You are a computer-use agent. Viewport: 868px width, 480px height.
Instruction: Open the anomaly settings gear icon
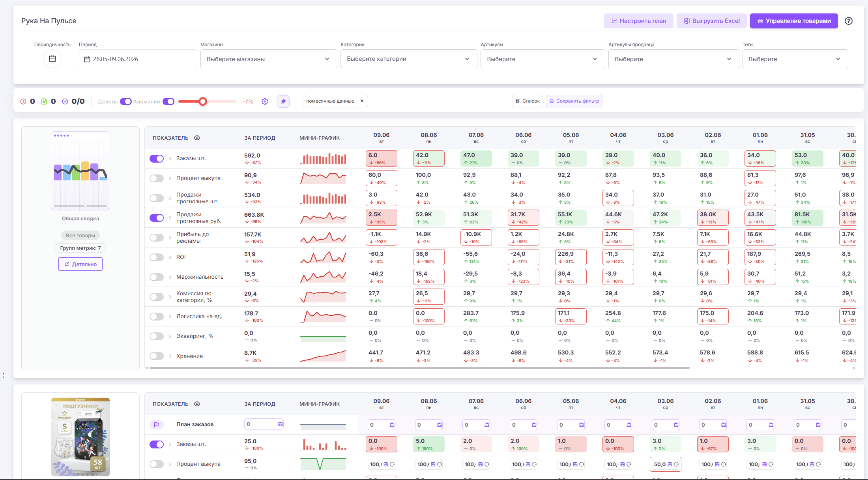[x=265, y=101]
